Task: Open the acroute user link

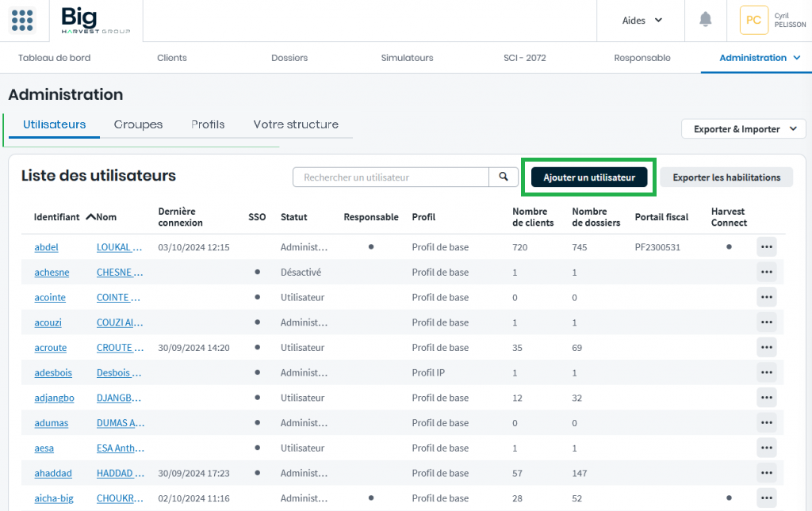Action: pyautogui.click(x=51, y=348)
